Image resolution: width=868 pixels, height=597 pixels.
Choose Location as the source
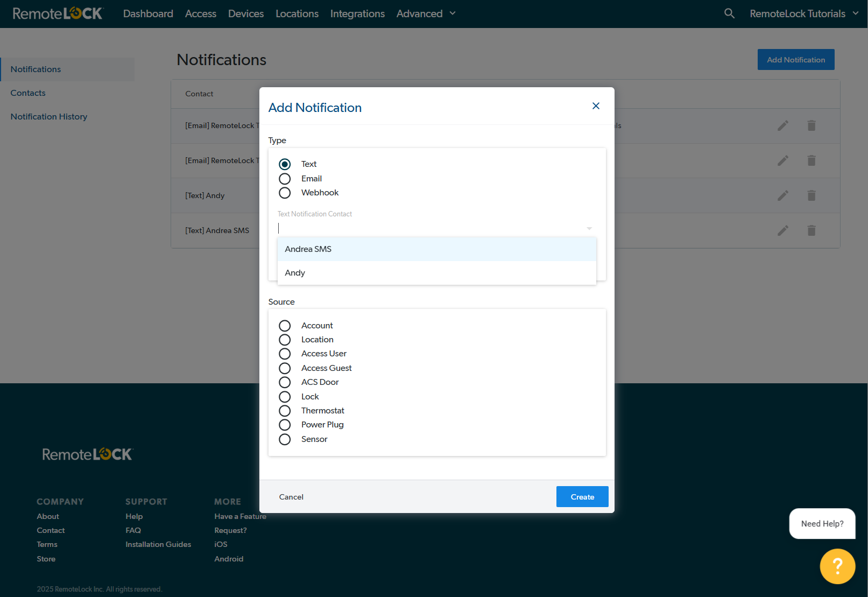tap(285, 340)
